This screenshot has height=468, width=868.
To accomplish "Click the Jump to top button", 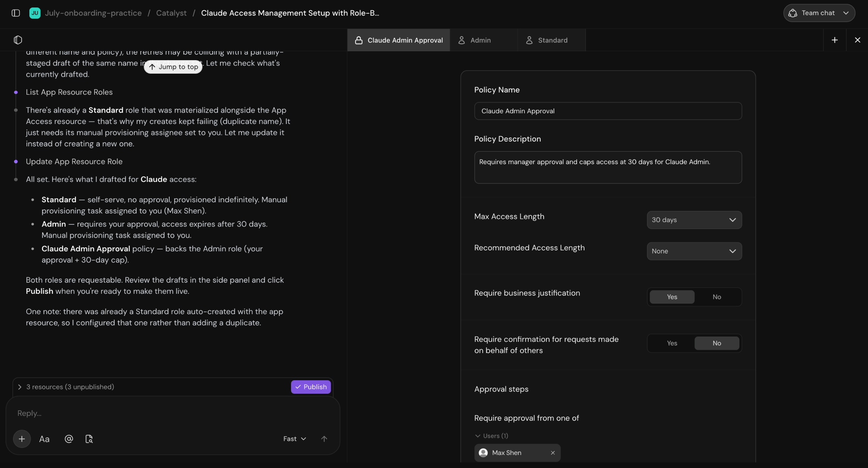I will click(x=173, y=67).
